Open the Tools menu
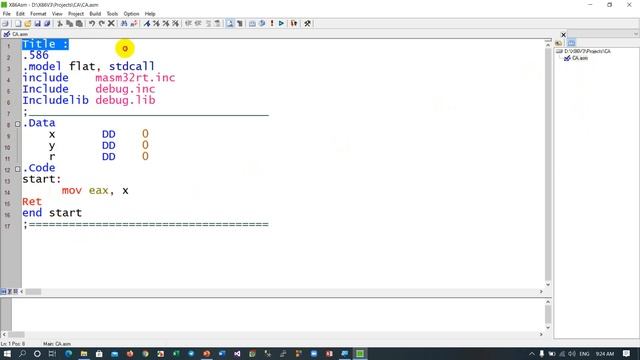The width and height of the screenshot is (640, 360). [x=112, y=14]
